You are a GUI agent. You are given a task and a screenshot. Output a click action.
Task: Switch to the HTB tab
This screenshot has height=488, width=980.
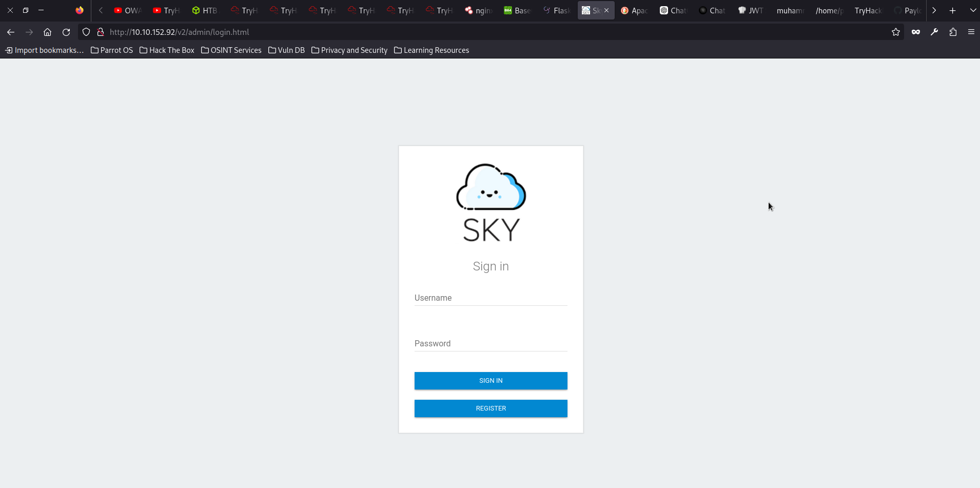click(205, 10)
